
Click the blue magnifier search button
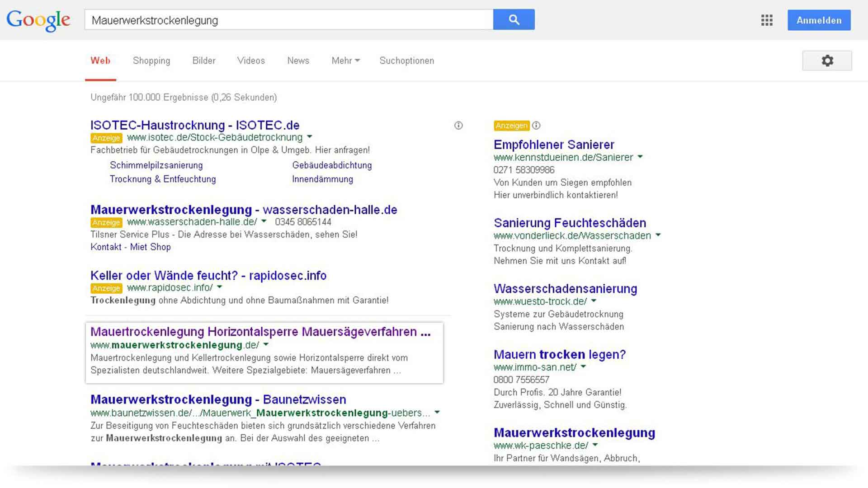click(514, 19)
